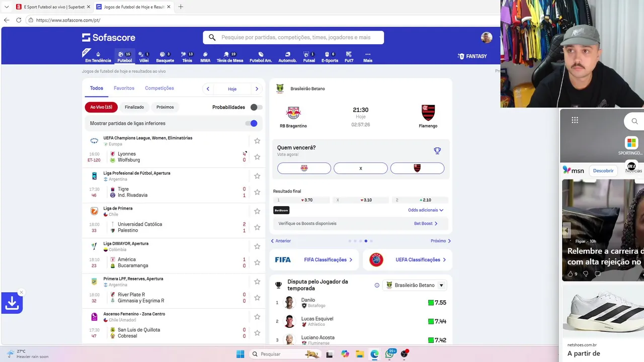Image resolution: width=644 pixels, height=362 pixels.
Task: Switch to the Superbet browser tab
Action: pyautogui.click(x=53, y=7)
